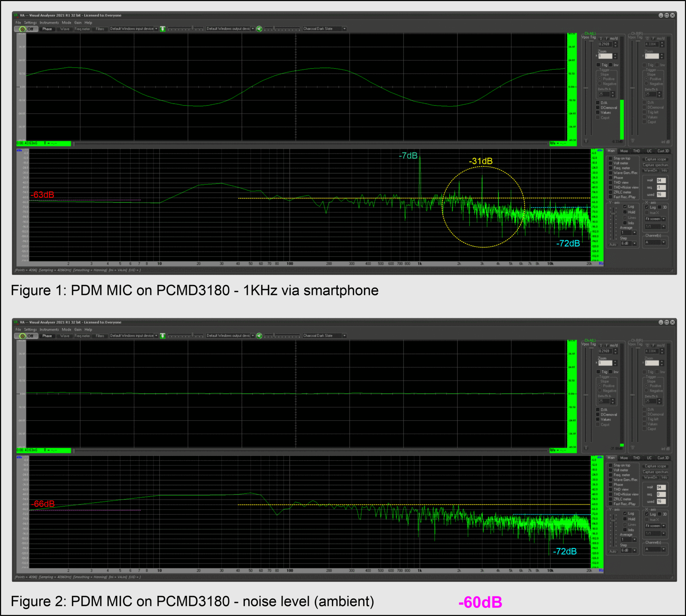Click the 'F' ms/d icon in Ch B(R) panel
The height and width of the screenshot is (616, 686).
[653, 39]
